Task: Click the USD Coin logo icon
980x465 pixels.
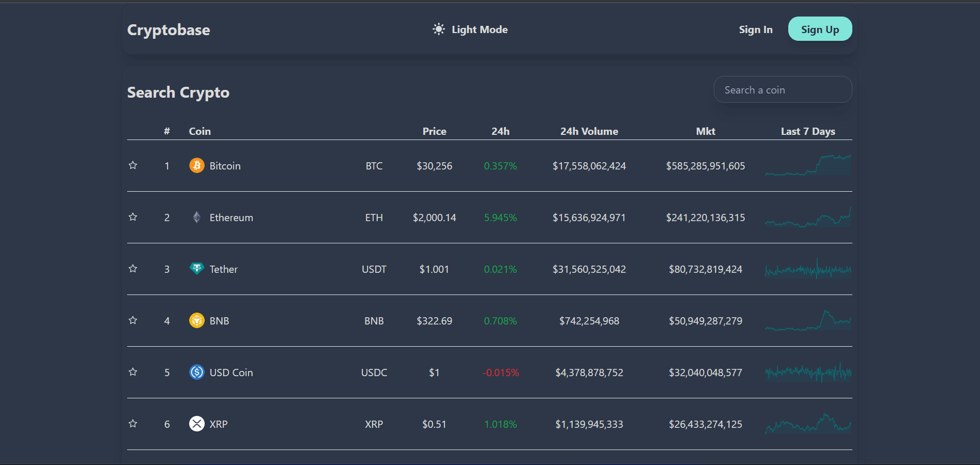Action: click(196, 372)
